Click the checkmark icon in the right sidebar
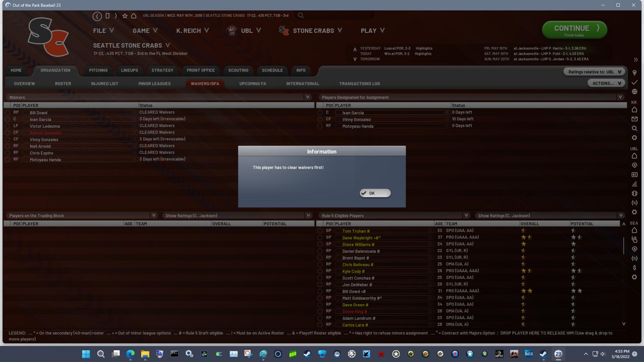The height and width of the screenshot is (362, 644). click(x=635, y=82)
